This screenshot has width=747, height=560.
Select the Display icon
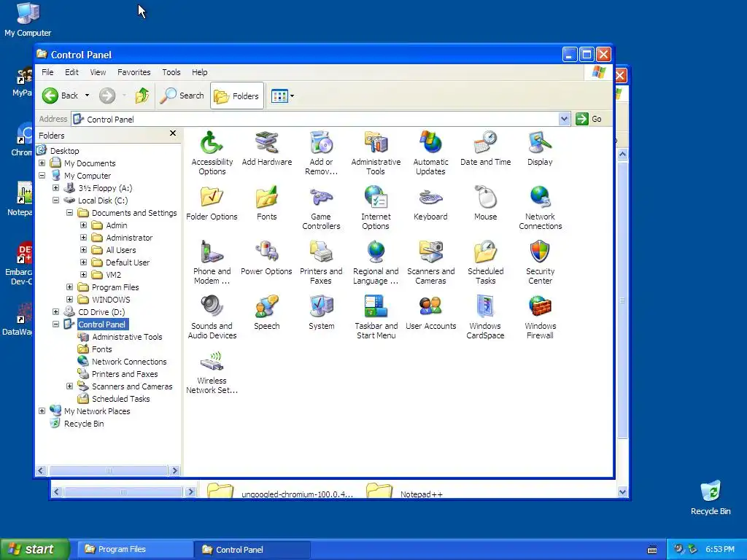(x=540, y=149)
